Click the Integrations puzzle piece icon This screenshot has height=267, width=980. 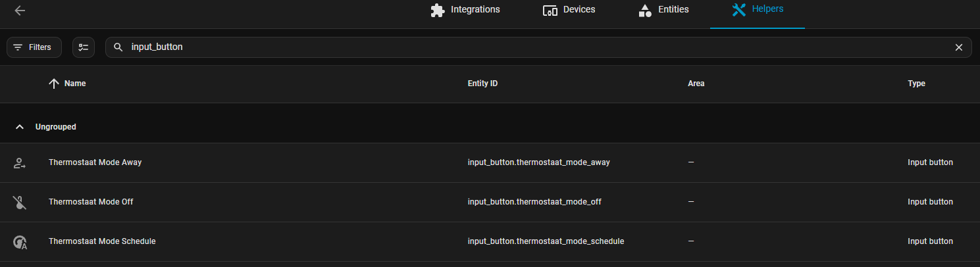pyautogui.click(x=437, y=10)
